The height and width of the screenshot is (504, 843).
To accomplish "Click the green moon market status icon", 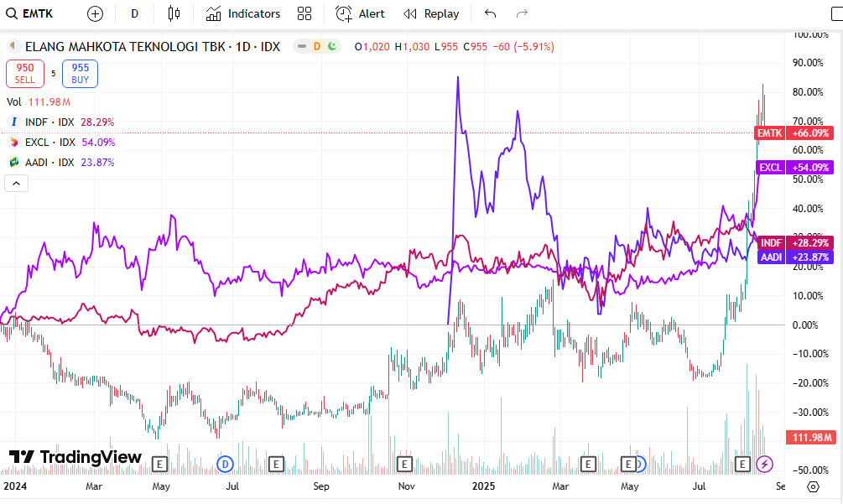I will pos(332,46).
